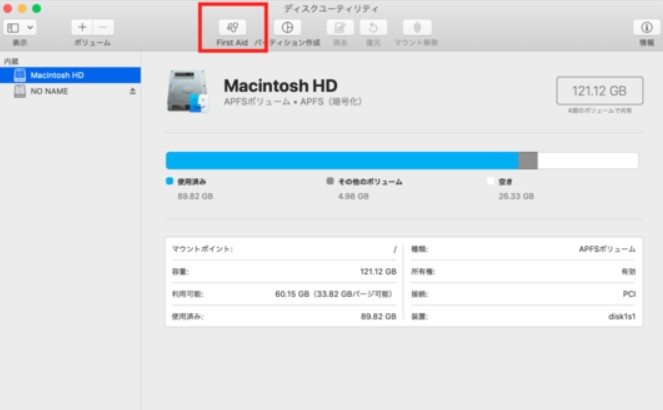Click the 4.98 GB other volumes value
This screenshot has height=410, width=663.
[x=353, y=196]
